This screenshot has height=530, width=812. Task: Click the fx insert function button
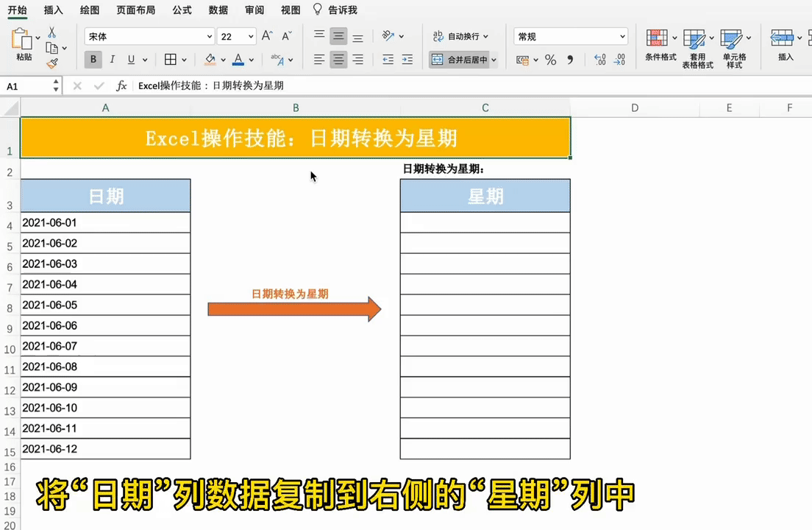click(121, 85)
